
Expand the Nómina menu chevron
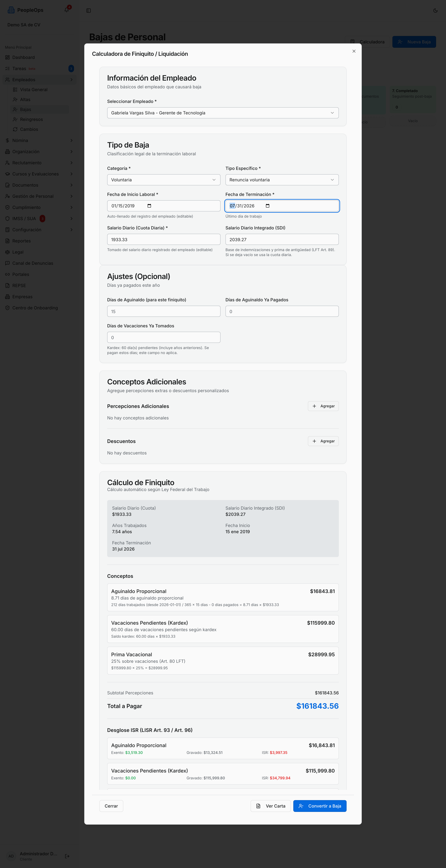click(x=71, y=141)
